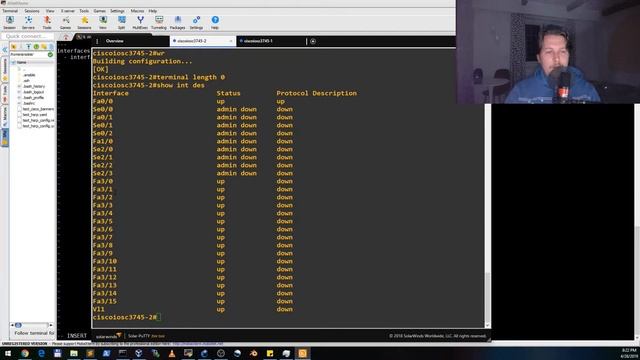Click the SFTP new file icon
The image size is (640, 360).
pyautogui.click(x=51, y=47)
